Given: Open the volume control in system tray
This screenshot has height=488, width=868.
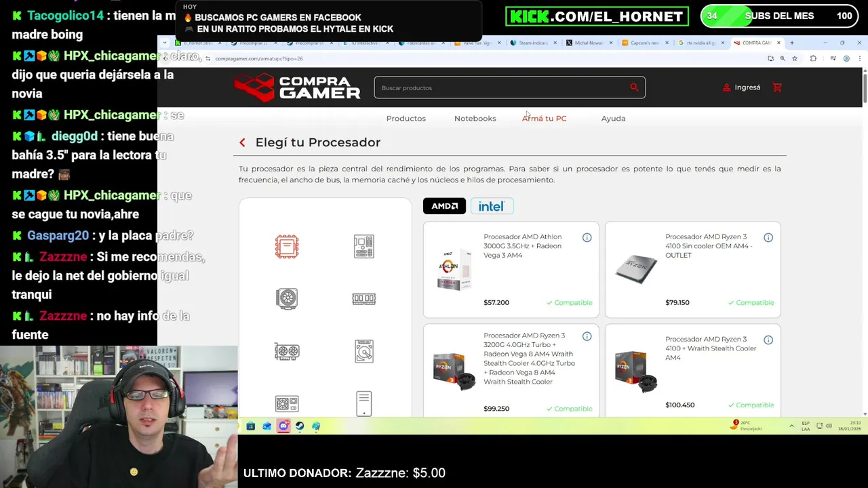Looking at the screenshot, I should [829, 426].
